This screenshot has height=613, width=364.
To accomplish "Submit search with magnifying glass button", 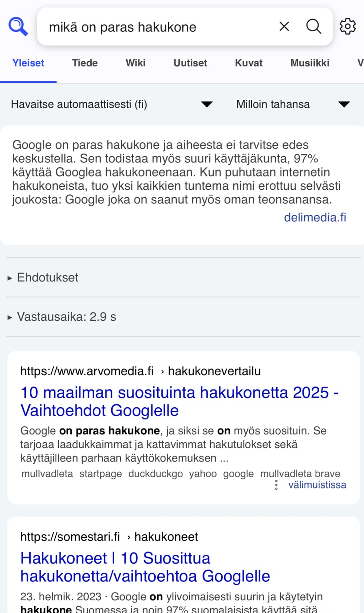I will click(313, 27).
